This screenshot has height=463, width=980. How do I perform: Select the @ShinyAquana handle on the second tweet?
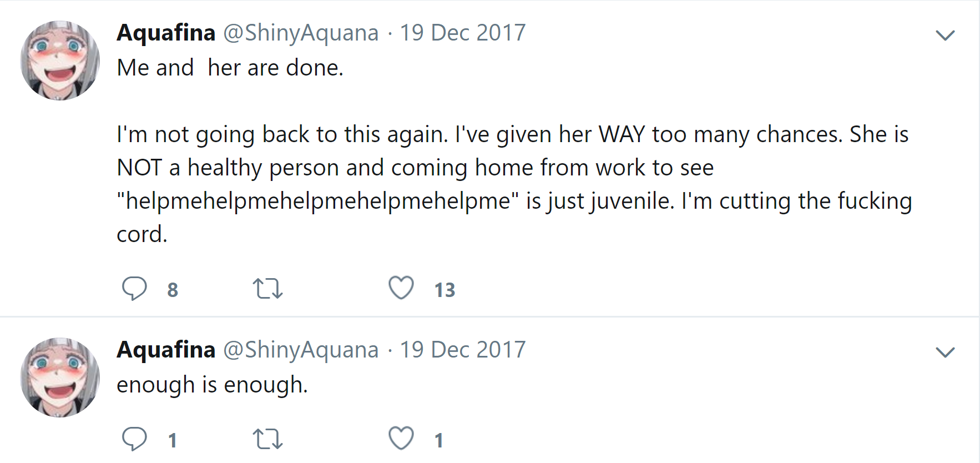coord(301,350)
